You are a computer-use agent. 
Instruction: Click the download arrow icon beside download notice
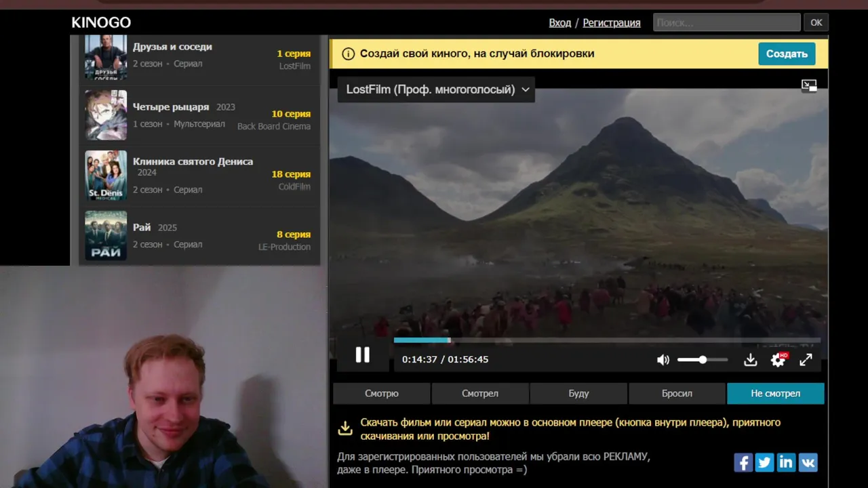click(x=345, y=428)
